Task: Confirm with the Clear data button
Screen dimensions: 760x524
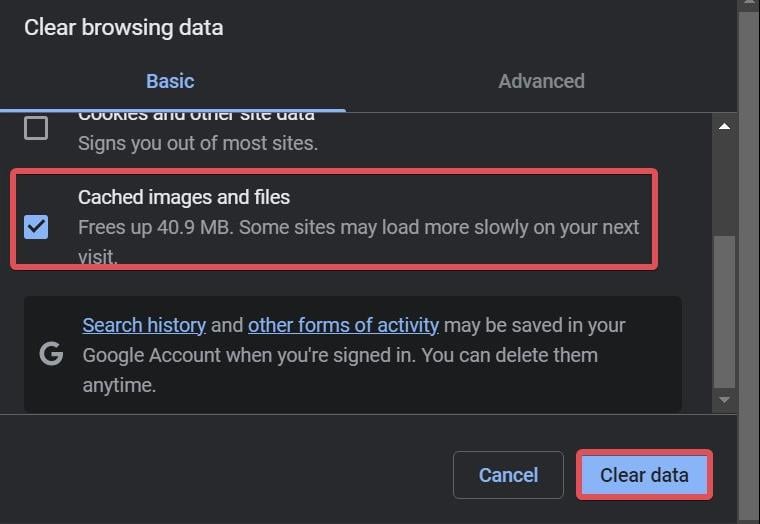Action: (644, 475)
